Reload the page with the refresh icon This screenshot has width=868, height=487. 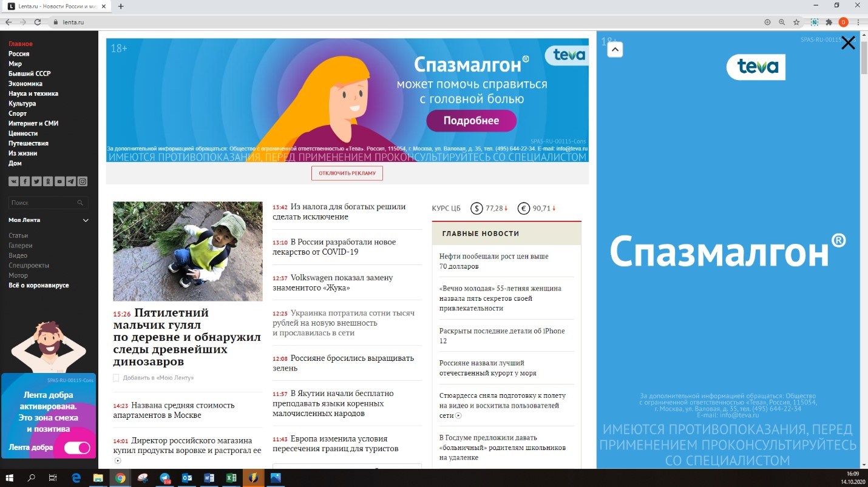click(38, 22)
